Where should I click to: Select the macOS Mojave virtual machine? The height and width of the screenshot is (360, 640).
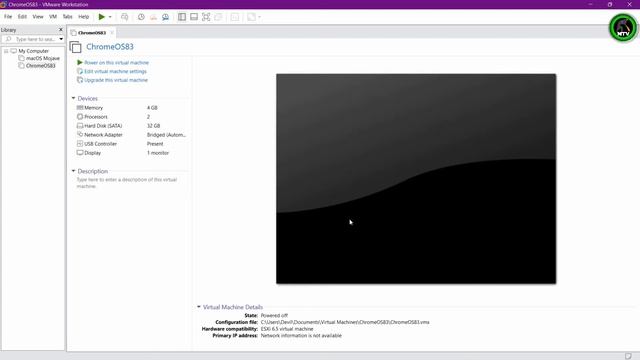point(43,58)
